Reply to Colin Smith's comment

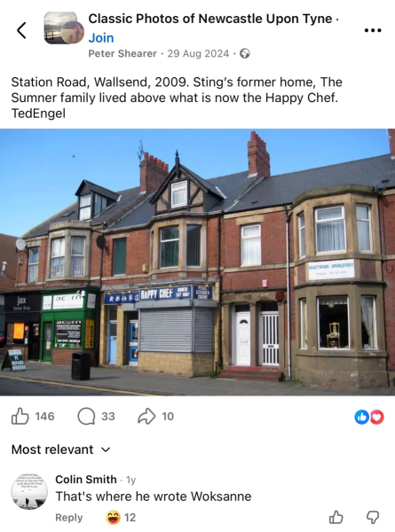pyautogui.click(x=69, y=518)
